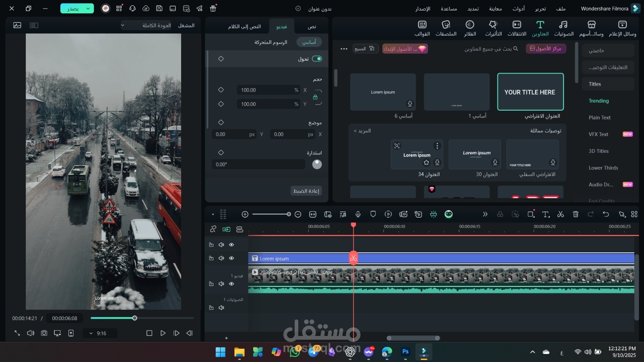The width and height of the screenshot is (644, 362).
Task: Open the Transitions (الانتقالات) tab
Action: 517,29
